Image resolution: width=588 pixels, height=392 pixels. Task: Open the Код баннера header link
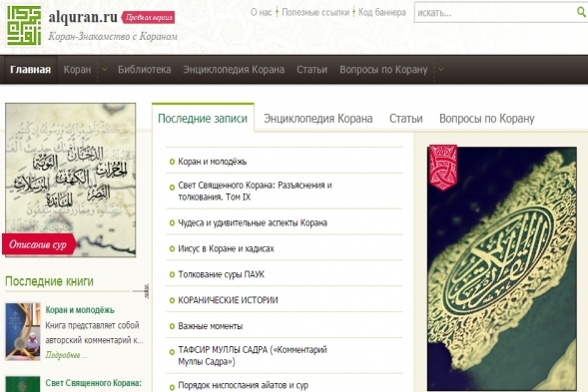(x=382, y=12)
